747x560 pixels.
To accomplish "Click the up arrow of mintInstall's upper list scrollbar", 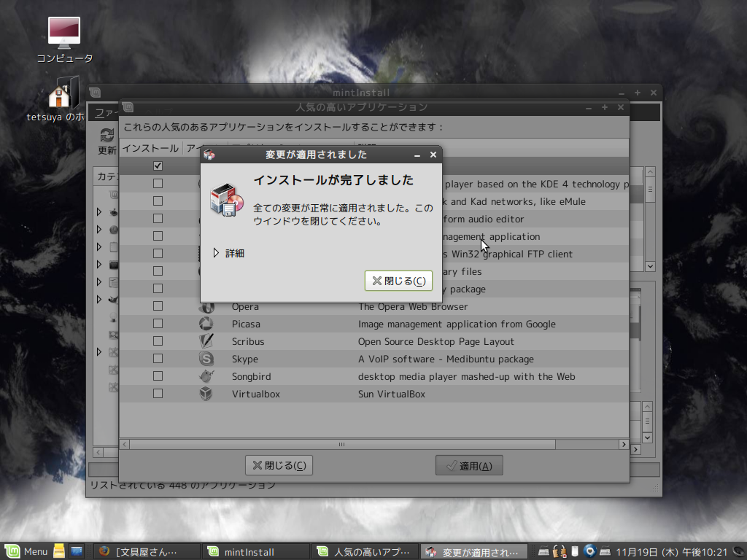I will coord(650,172).
